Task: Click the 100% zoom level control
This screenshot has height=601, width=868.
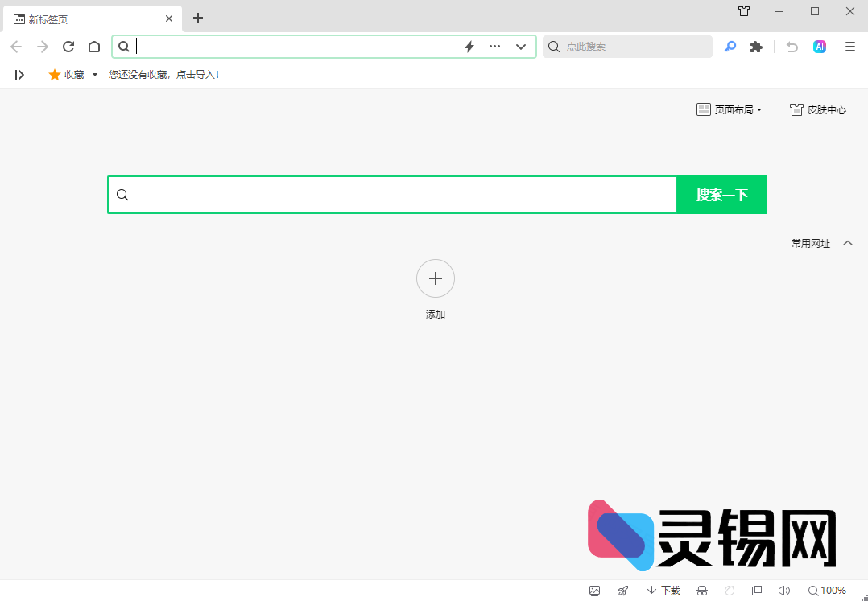Action: point(826,590)
